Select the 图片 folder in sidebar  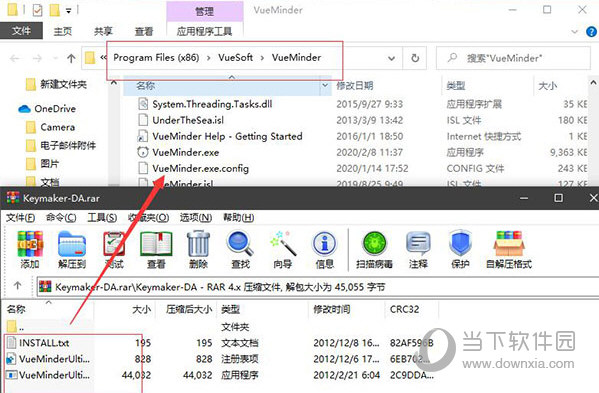pos(50,163)
